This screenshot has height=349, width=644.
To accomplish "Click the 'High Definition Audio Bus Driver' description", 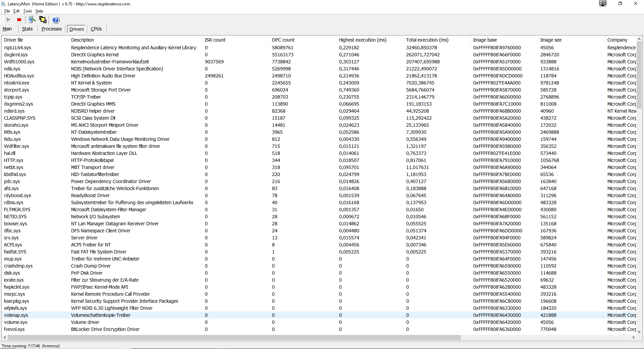I will [x=103, y=76].
